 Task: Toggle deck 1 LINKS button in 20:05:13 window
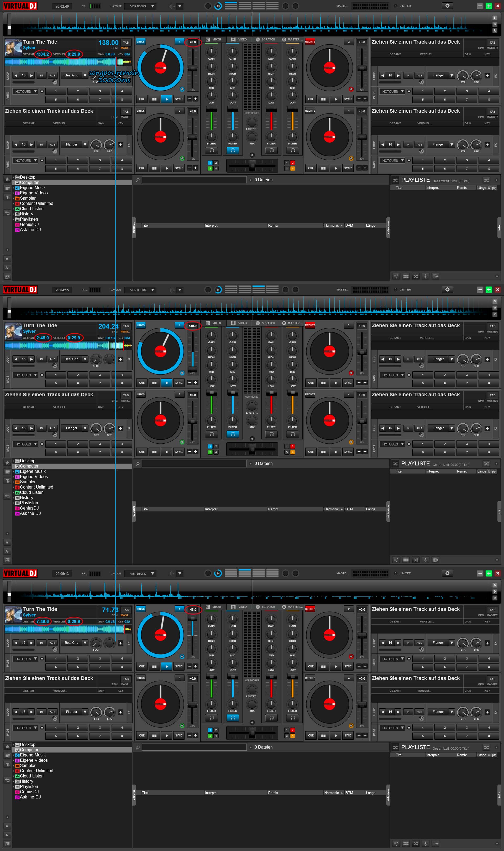pos(141,609)
